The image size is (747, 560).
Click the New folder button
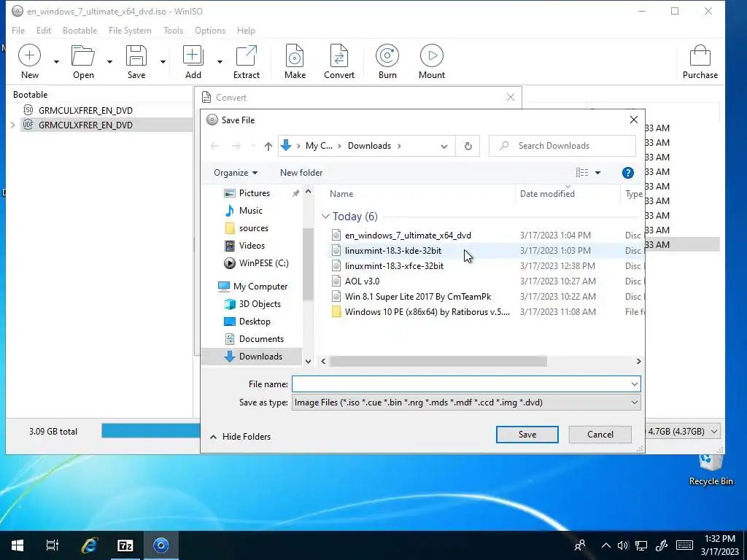pos(301,173)
